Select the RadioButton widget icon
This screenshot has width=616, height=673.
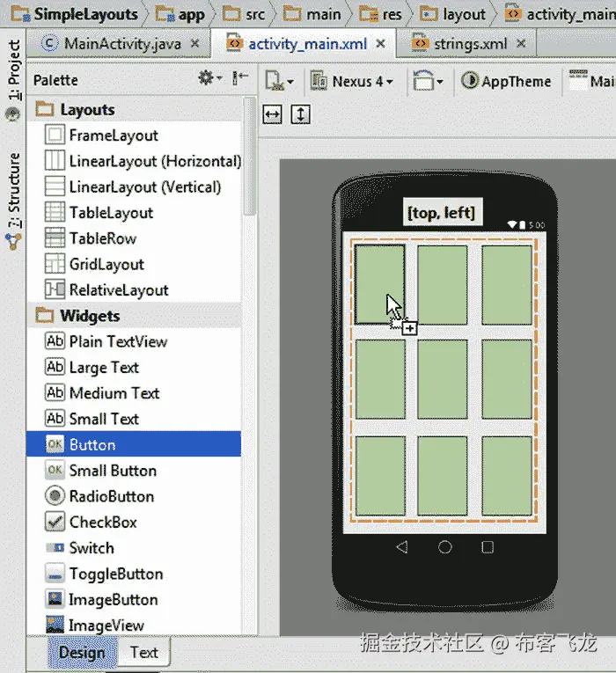(x=55, y=496)
